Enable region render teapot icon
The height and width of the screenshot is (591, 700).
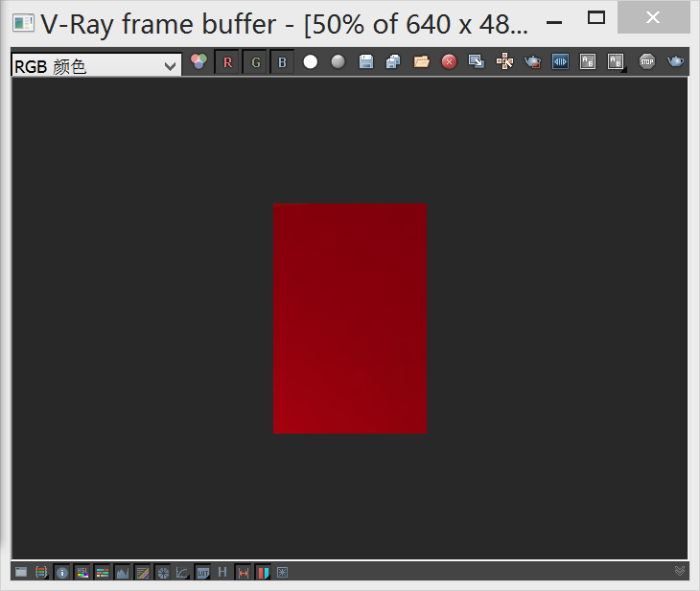[532, 61]
